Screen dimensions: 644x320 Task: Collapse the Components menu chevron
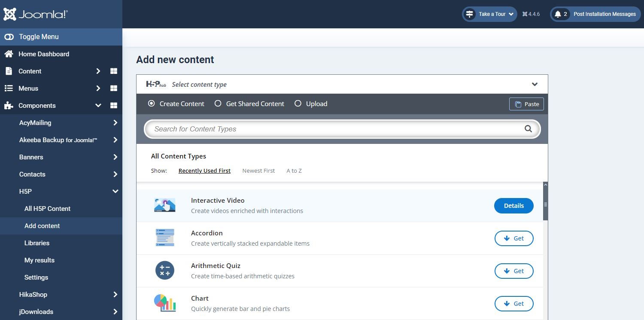98,106
